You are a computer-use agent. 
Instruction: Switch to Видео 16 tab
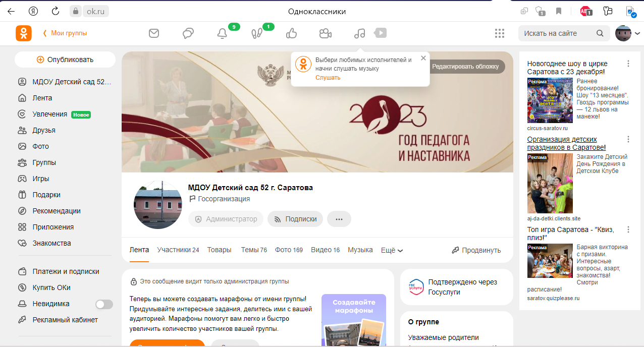[x=326, y=250]
